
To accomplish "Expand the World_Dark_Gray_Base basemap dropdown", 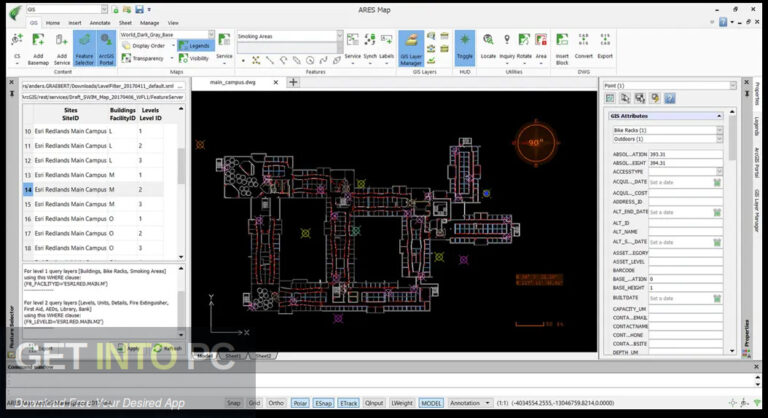I will 211,34.
